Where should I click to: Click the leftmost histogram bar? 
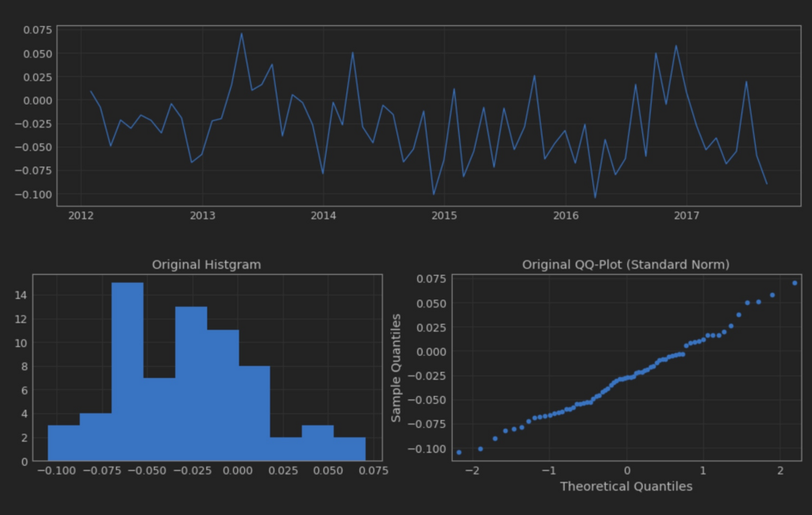(x=63, y=443)
